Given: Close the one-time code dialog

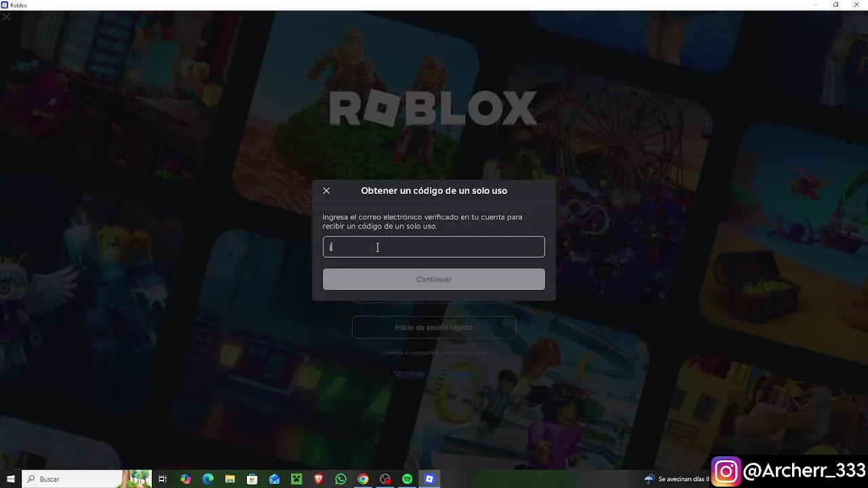Looking at the screenshot, I should click(326, 191).
